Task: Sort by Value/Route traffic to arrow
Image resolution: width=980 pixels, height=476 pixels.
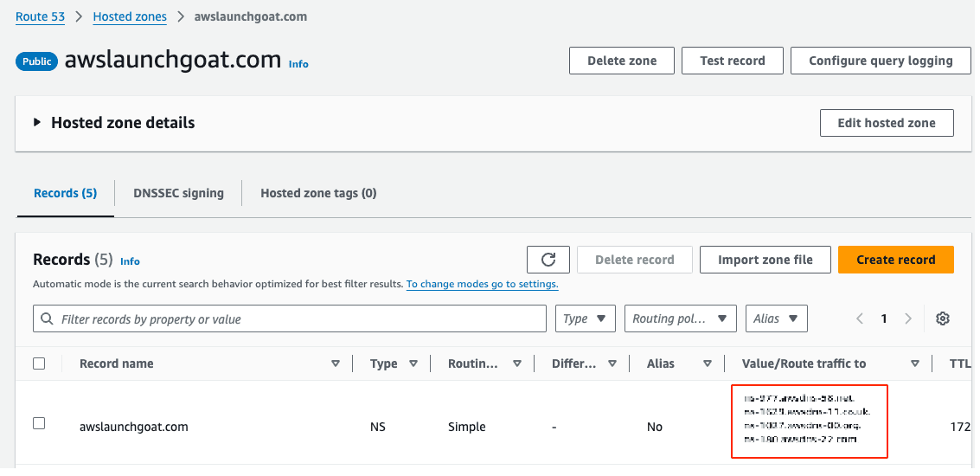Action: coord(915,363)
